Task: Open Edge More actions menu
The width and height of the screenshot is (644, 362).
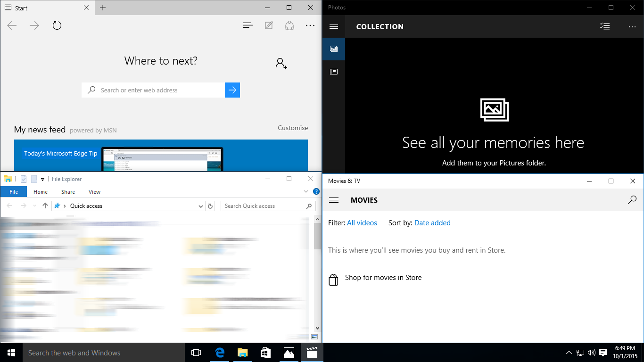Action: [x=310, y=25]
